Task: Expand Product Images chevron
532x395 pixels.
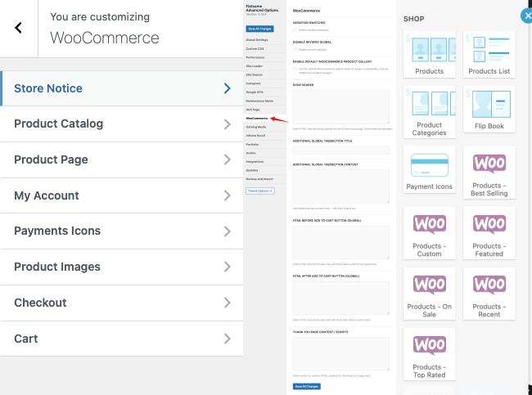Action: point(228,267)
